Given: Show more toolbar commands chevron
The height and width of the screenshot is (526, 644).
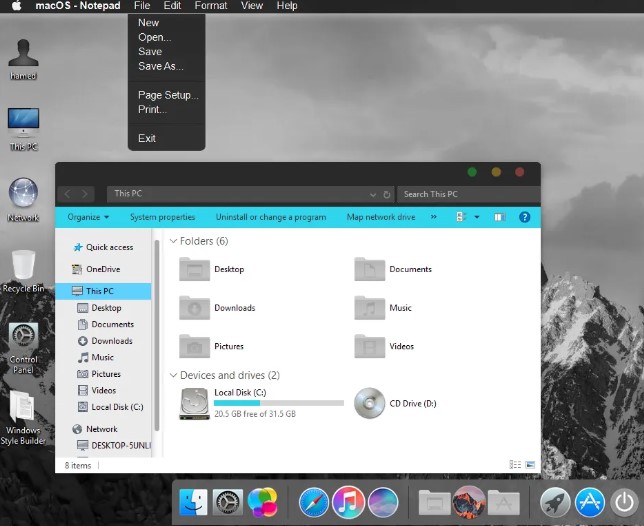Looking at the screenshot, I should (x=434, y=216).
